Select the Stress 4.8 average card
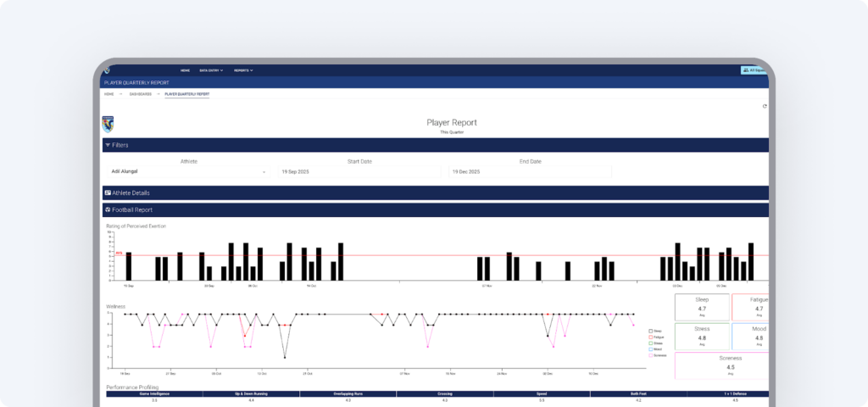Screen dimensions: 868x407 (702, 336)
